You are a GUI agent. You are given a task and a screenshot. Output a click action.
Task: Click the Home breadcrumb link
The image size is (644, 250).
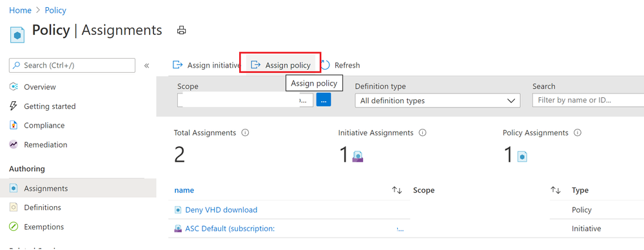point(20,10)
